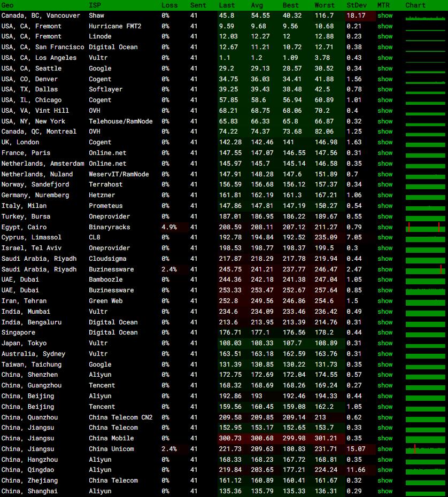Click the Worst column header

[325, 5]
